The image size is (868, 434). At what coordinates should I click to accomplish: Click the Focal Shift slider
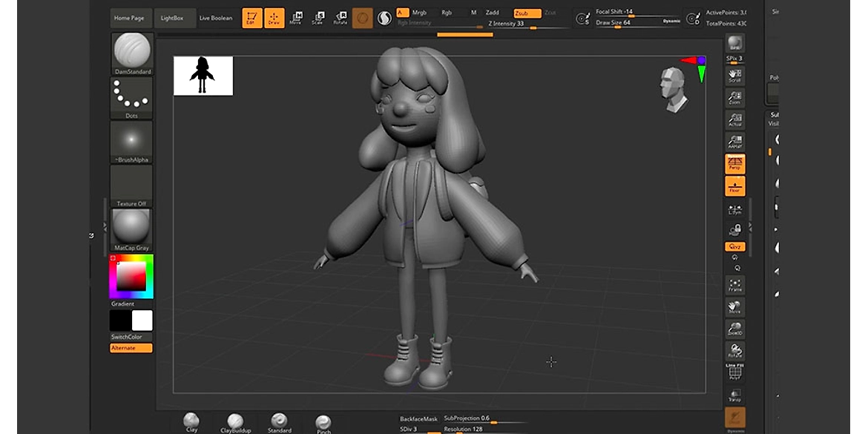click(x=638, y=12)
